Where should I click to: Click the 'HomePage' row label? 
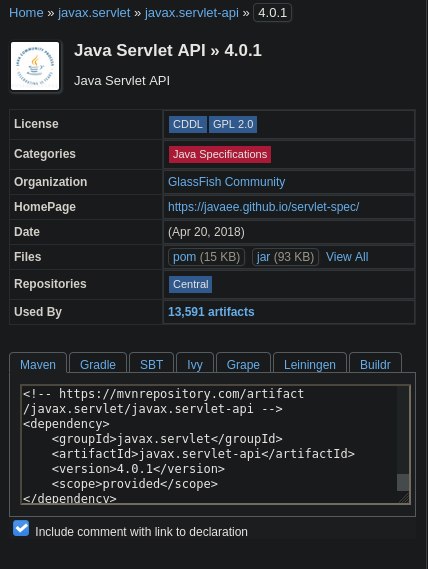(45, 207)
